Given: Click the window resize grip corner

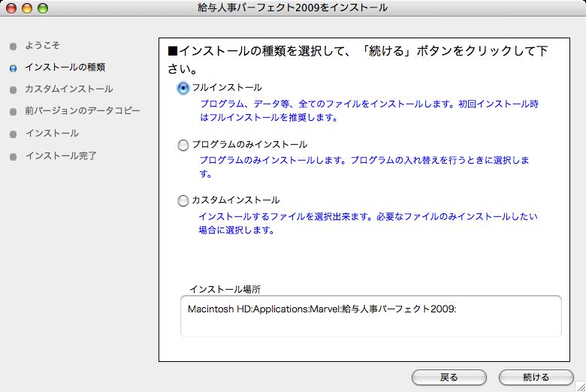Looking at the screenshot, I should 581,387.
